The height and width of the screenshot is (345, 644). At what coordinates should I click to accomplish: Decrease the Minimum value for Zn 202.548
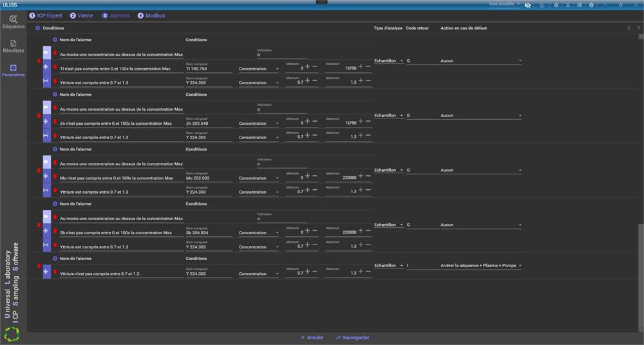(x=315, y=122)
